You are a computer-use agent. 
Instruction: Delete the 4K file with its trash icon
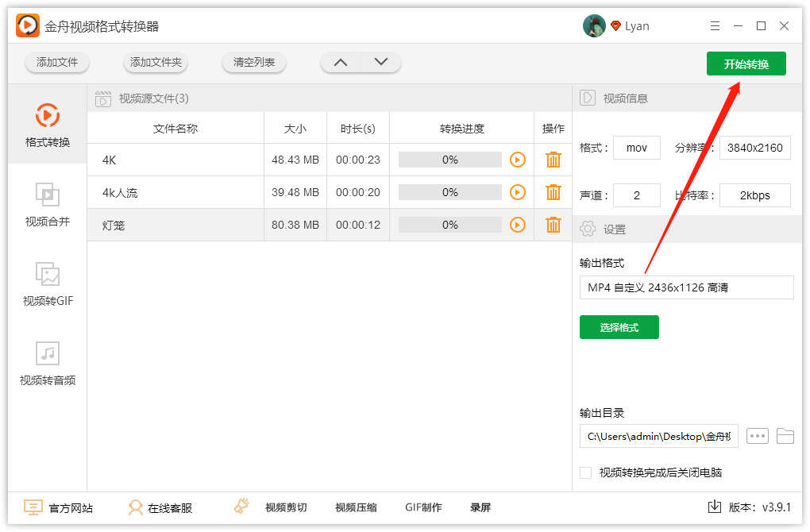pos(553,160)
